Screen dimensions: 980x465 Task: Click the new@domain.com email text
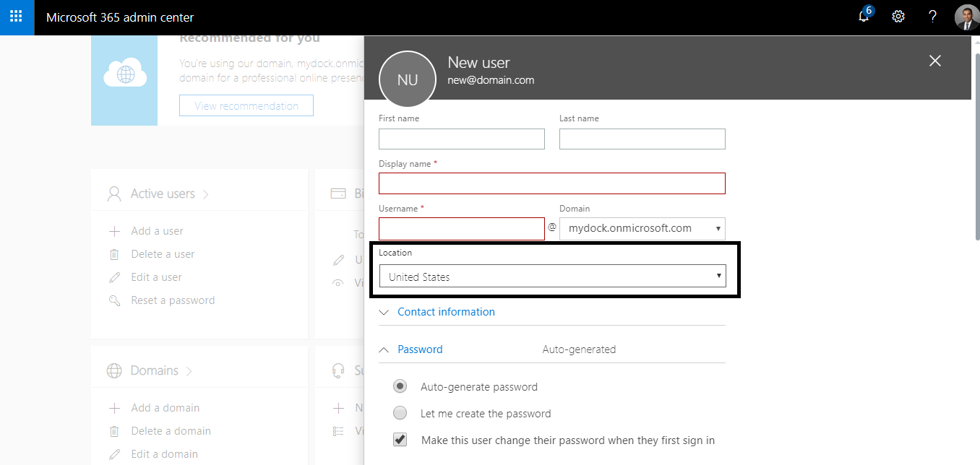[x=491, y=80]
